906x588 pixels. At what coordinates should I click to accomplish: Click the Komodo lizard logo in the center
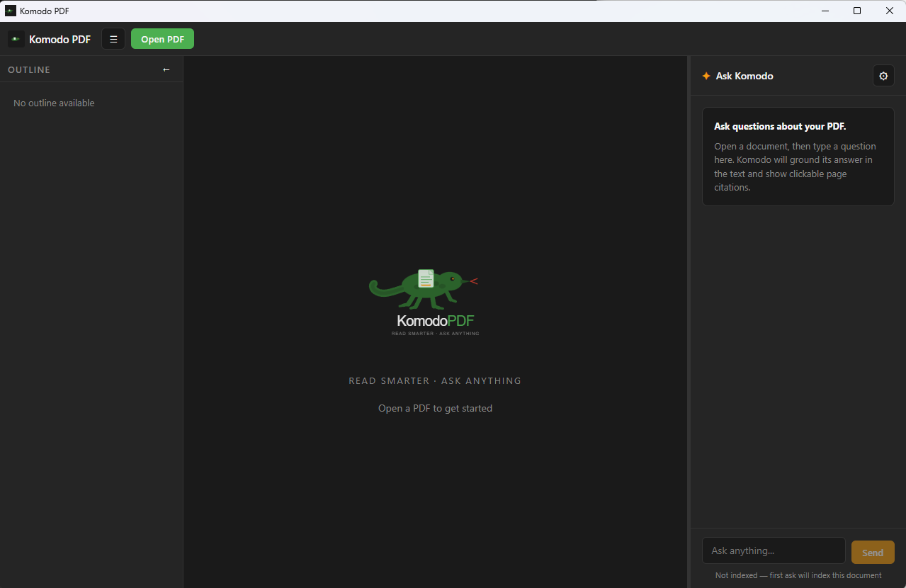[424, 302]
